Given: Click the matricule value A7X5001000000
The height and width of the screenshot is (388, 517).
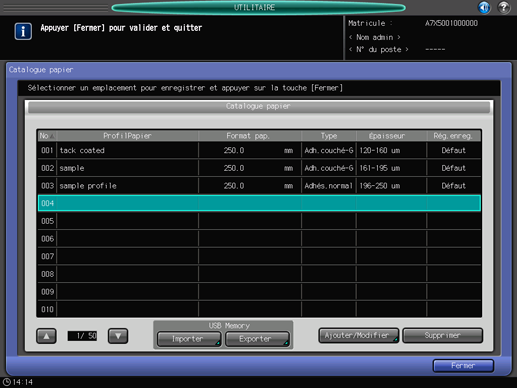Looking at the screenshot, I should pyautogui.click(x=451, y=23).
